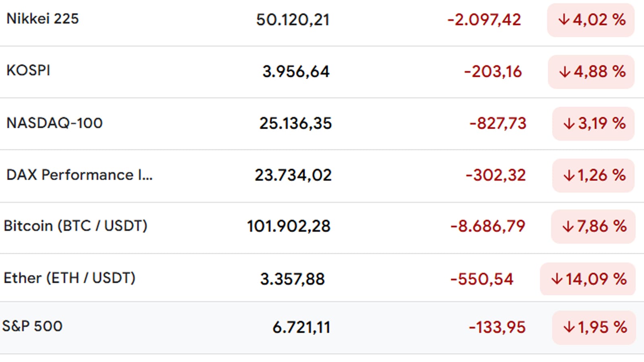Click the down arrow beside 1,26 %
The height and width of the screenshot is (362, 644).
[x=569, y=175]
